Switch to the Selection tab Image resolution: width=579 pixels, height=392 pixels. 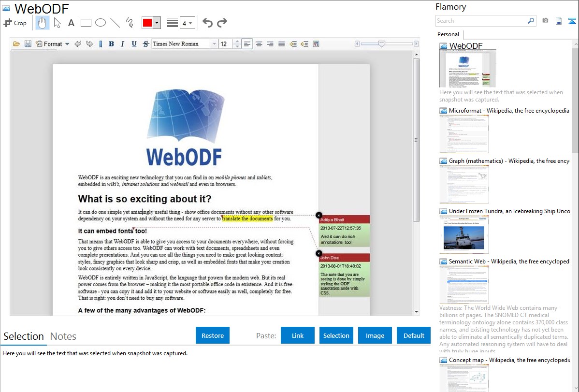[x=24, y=336]
